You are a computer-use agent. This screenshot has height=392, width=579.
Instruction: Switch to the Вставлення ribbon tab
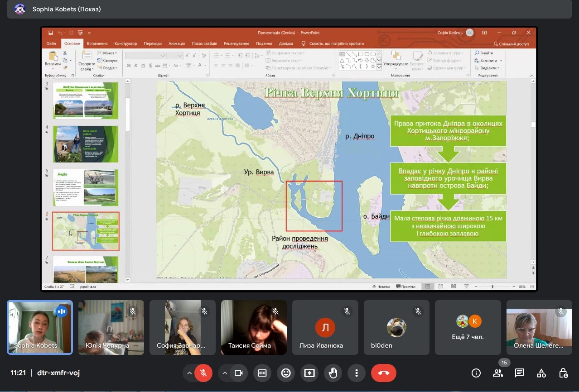pos(97,44)
